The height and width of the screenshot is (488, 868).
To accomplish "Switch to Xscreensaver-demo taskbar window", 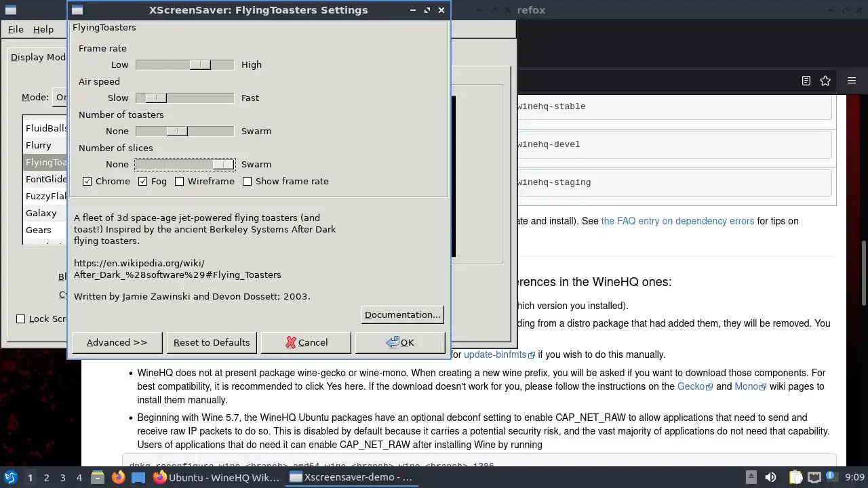I will pyautogui.click(x=351, y=477).
